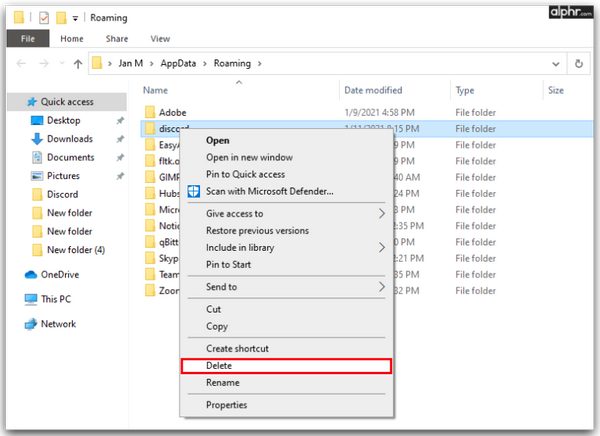The image size is (600, 436).
Task: Open the Quick Access Toolbar customize dropdown
Action: click(75, 18)
